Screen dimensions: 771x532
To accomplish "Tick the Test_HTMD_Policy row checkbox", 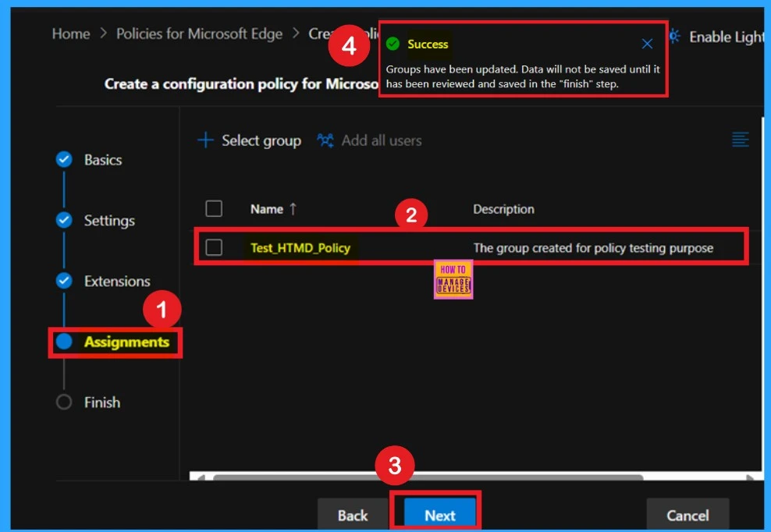I will [x=214, y=246].
